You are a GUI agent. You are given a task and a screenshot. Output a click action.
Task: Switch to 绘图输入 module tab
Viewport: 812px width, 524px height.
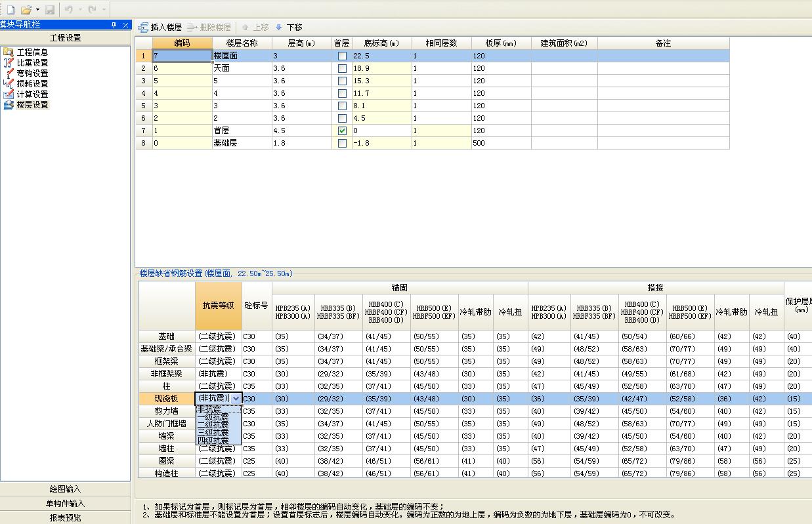(66, 489)
